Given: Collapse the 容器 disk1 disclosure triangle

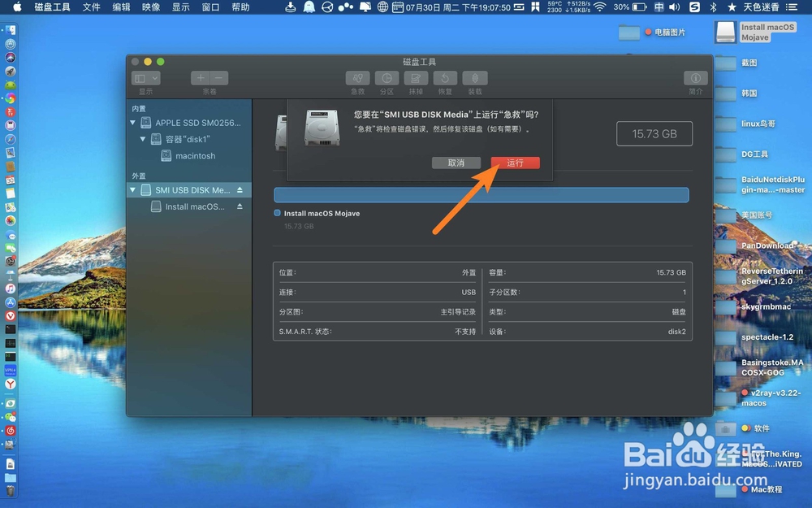Looking at the screenshot, I should (142, 139).
